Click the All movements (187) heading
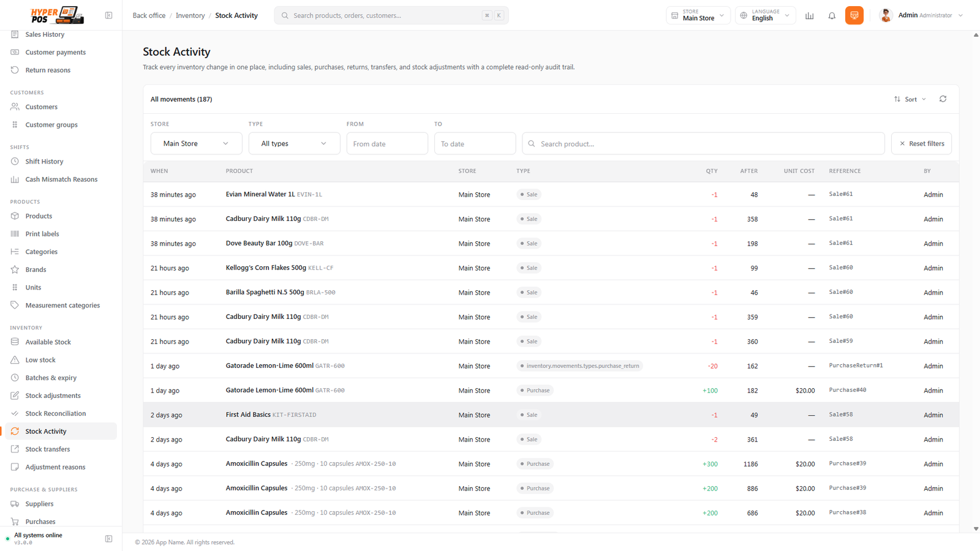 coord(181,99)
